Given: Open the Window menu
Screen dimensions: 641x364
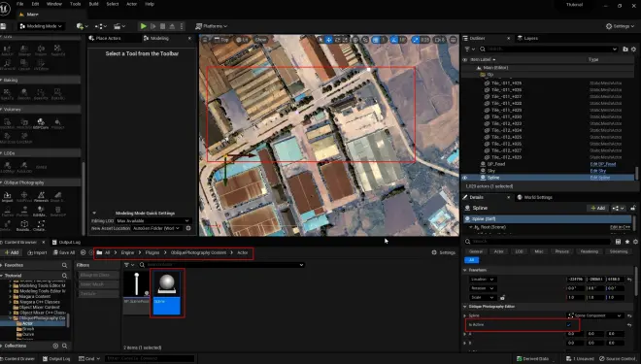Looking at the screenshot, I should pyautogui.click(x=54, y=4).
